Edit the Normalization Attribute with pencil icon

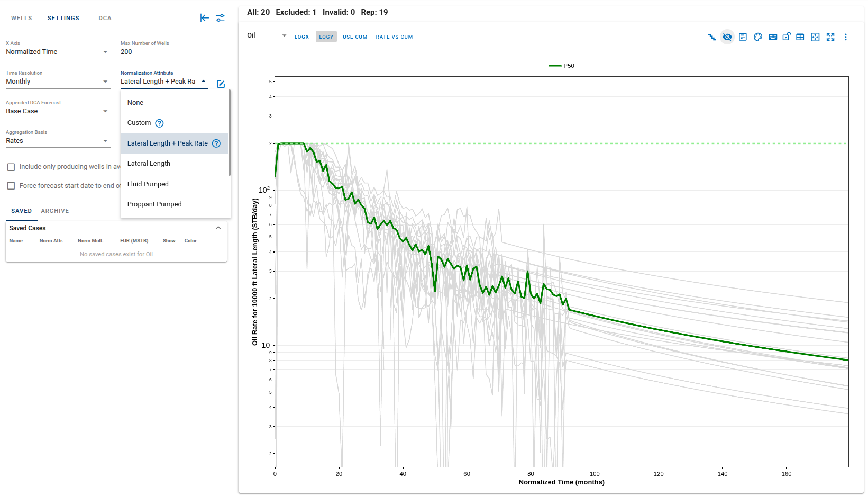click(x=221, y=84)
